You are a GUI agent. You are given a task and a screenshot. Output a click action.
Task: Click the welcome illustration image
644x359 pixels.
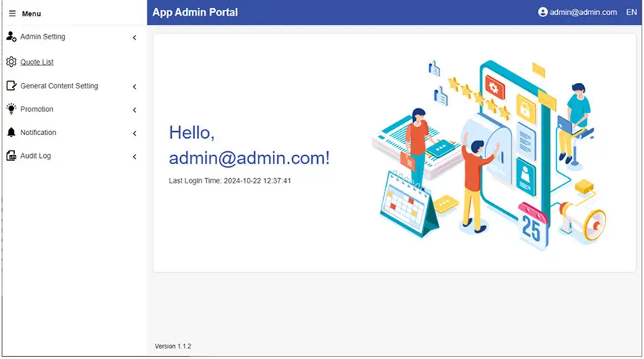coord(489,152)
